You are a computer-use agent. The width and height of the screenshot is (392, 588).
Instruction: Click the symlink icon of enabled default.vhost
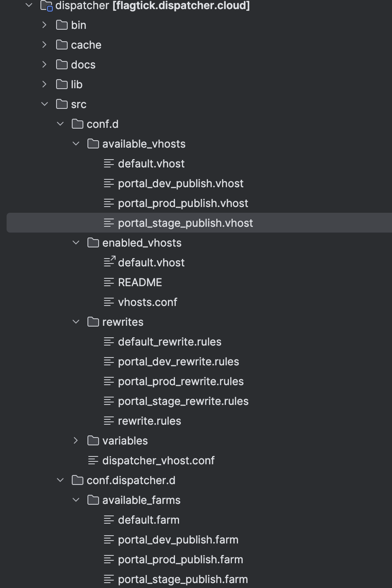pyautogui.click(x=109, y=262)
